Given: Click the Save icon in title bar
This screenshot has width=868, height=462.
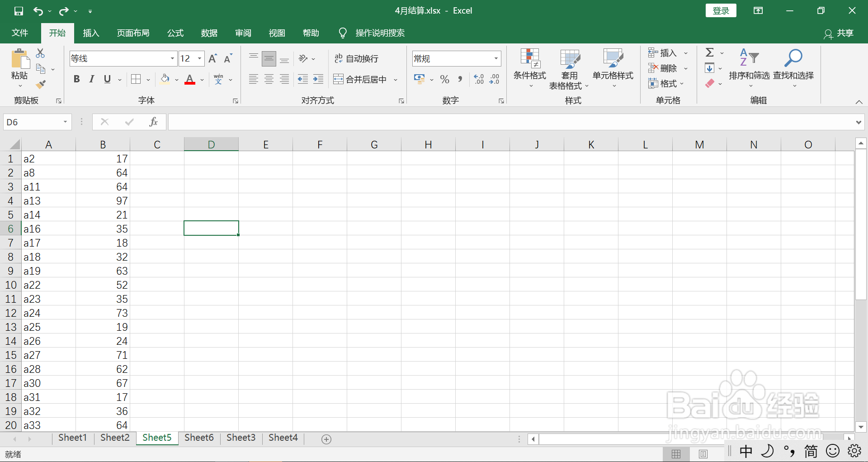Looking at the screenshot, I should (19, 11).
